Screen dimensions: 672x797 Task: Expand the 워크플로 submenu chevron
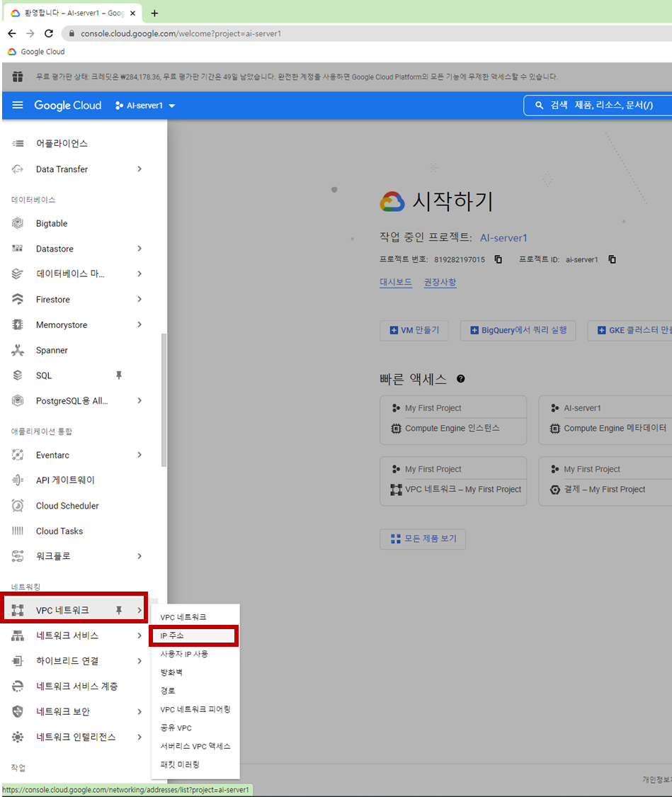coord(139,556)
